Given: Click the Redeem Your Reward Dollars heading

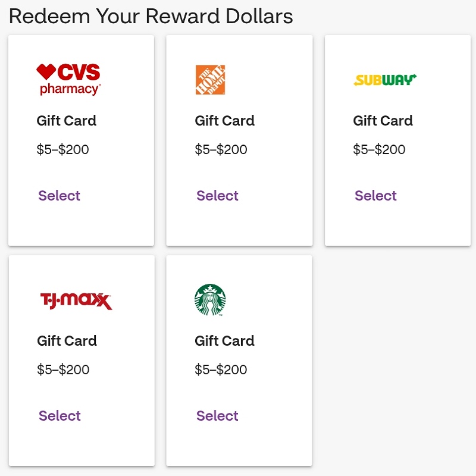Looking at the screenshot, I should point(151,16).
